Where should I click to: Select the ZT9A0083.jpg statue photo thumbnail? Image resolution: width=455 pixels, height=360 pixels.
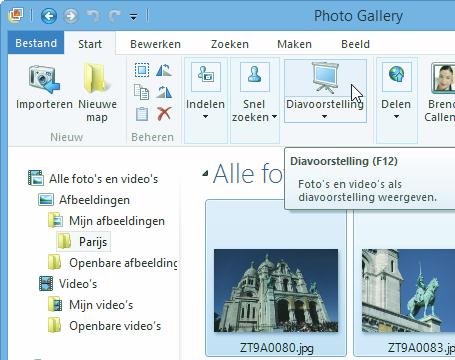408,290
